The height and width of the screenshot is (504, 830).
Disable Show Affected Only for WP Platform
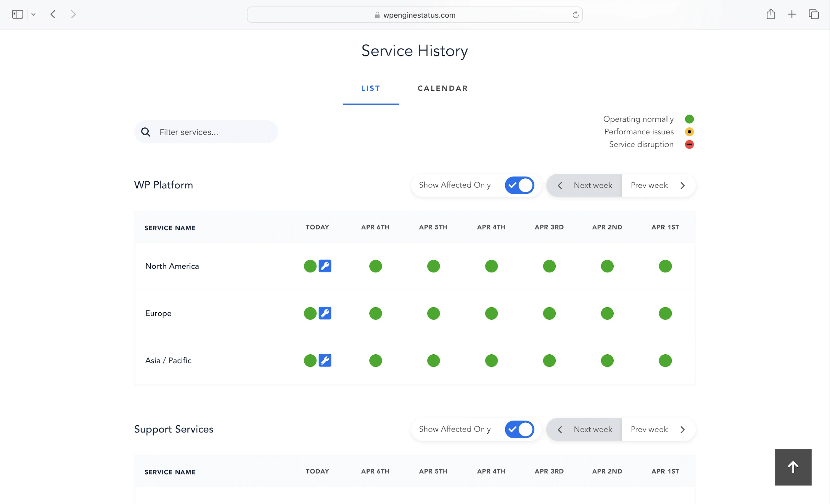519,185
